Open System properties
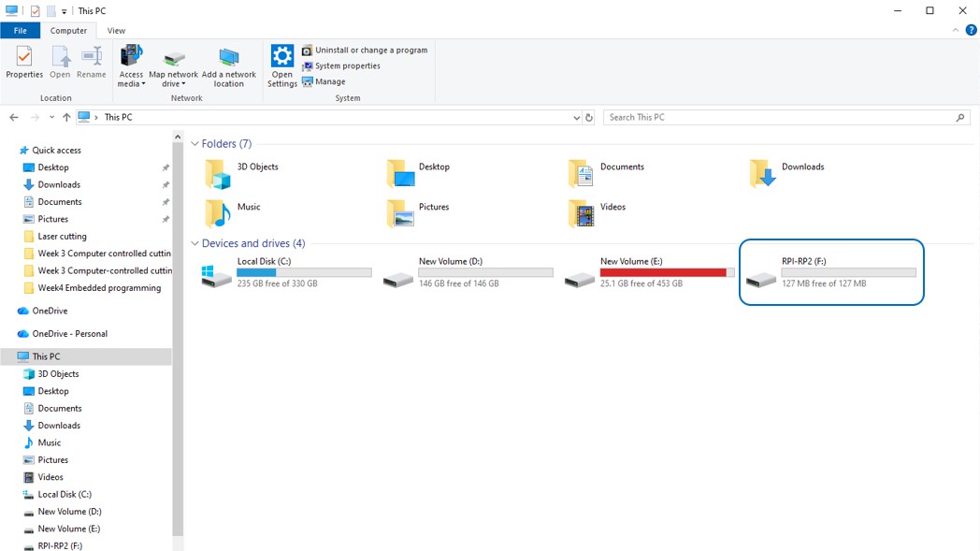 pyautogui.click(x=341, y=65)
